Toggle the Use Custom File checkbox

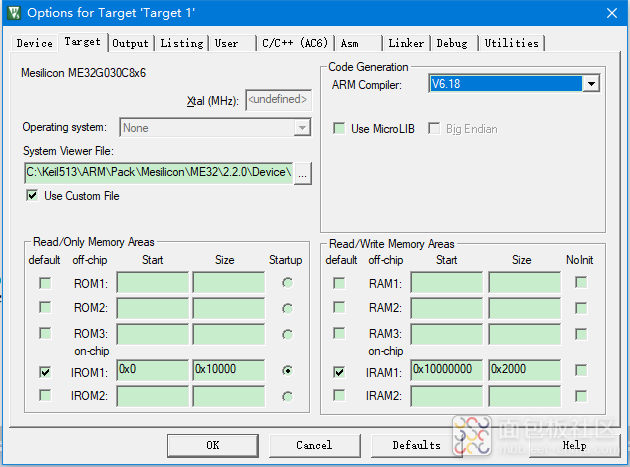click(32, 196)
